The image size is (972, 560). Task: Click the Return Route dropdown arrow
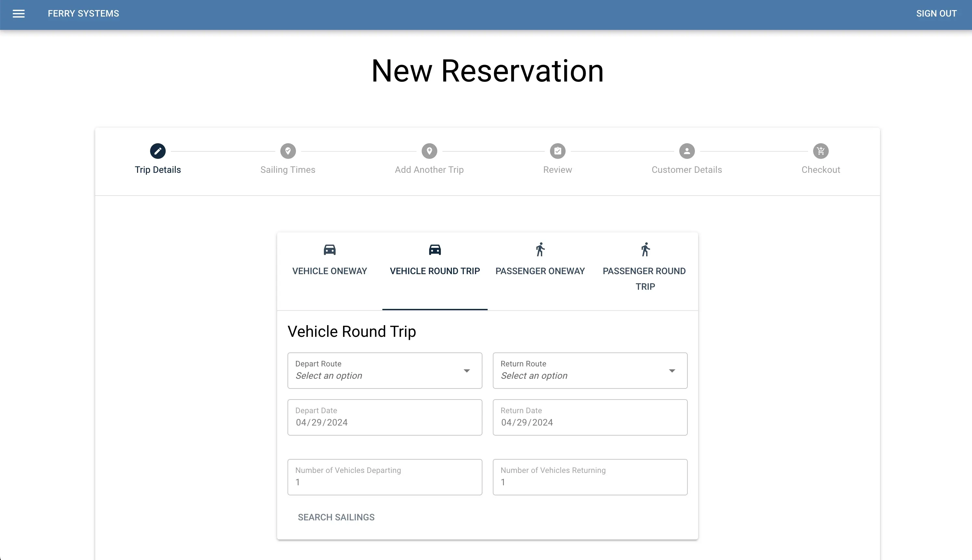[671, 371]
